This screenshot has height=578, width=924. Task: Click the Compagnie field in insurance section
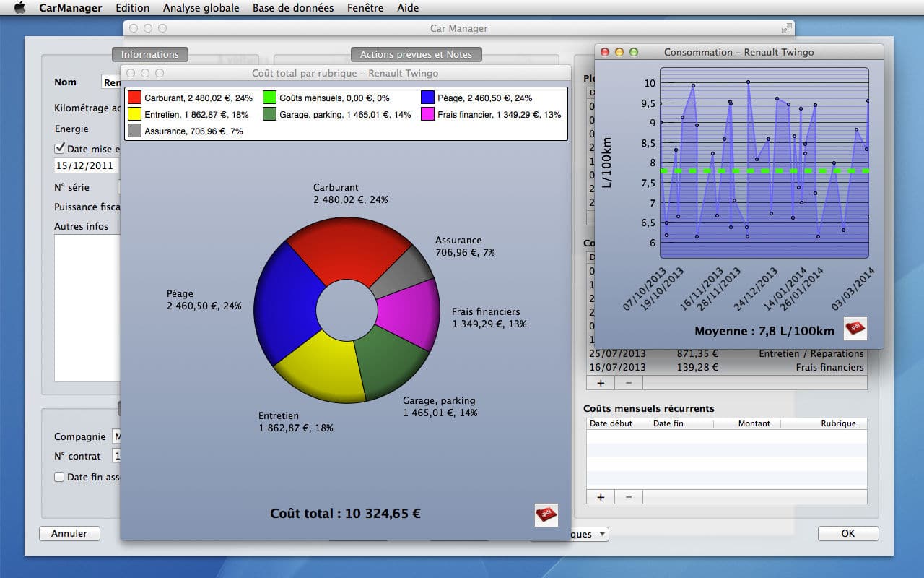pyautogui.click(x=116, y=436)
